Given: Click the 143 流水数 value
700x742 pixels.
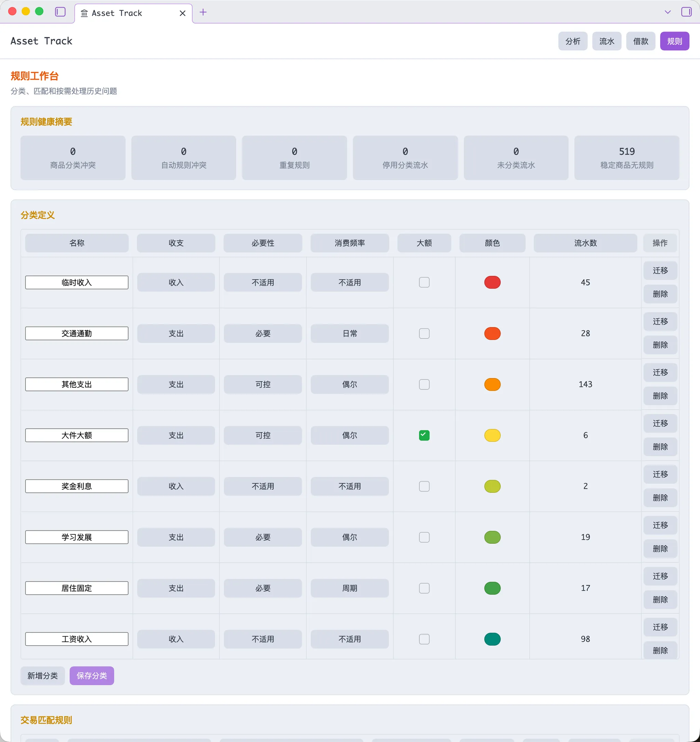Looking at the screenshot, I should (585, 384).
